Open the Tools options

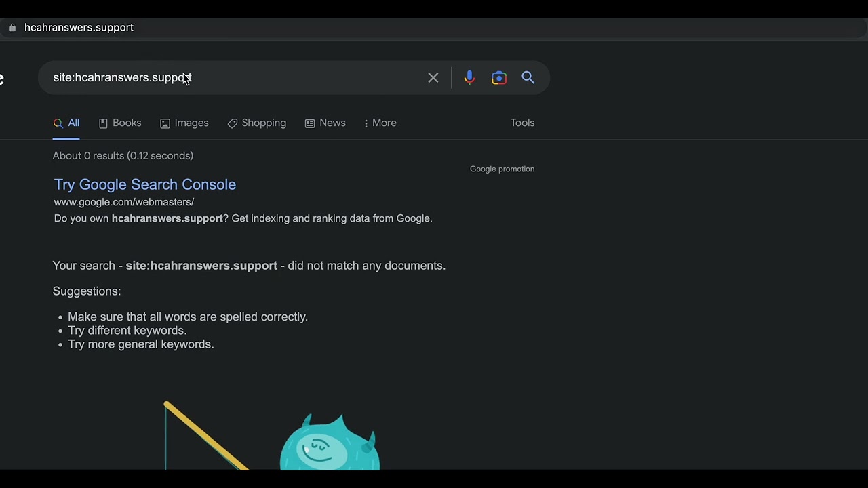[x=522, y=123]
